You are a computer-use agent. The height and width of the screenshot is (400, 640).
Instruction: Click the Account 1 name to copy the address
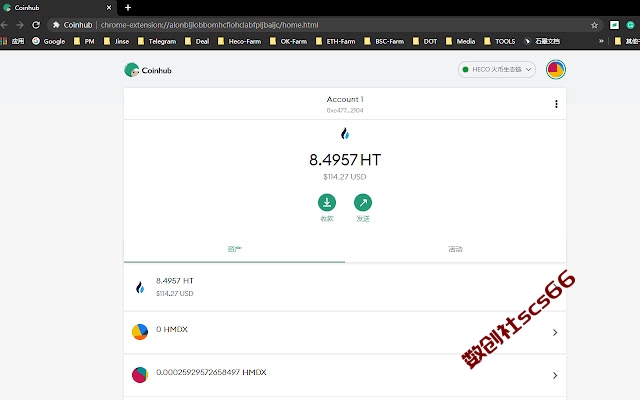pyautogui.click(x=345, y=99)
